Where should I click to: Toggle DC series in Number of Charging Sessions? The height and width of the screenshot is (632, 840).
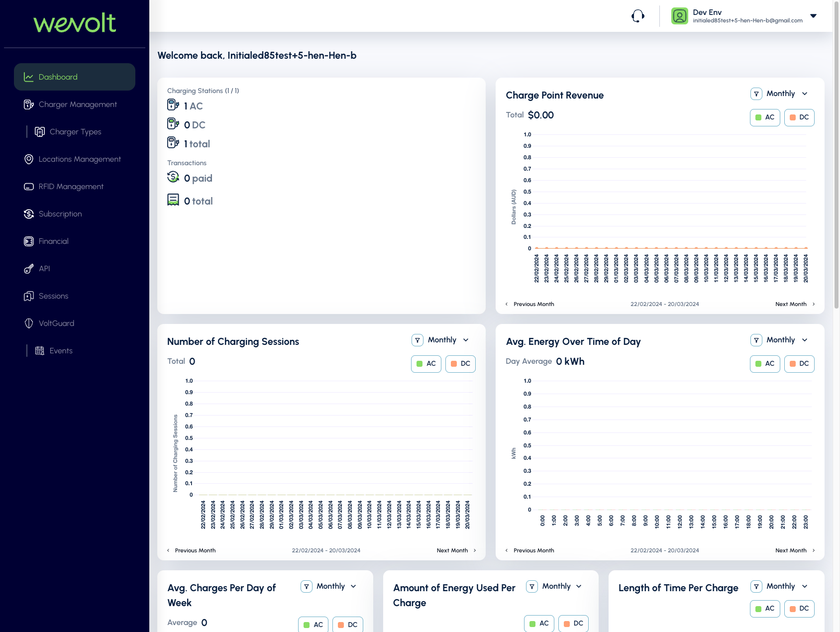[460, 364]
